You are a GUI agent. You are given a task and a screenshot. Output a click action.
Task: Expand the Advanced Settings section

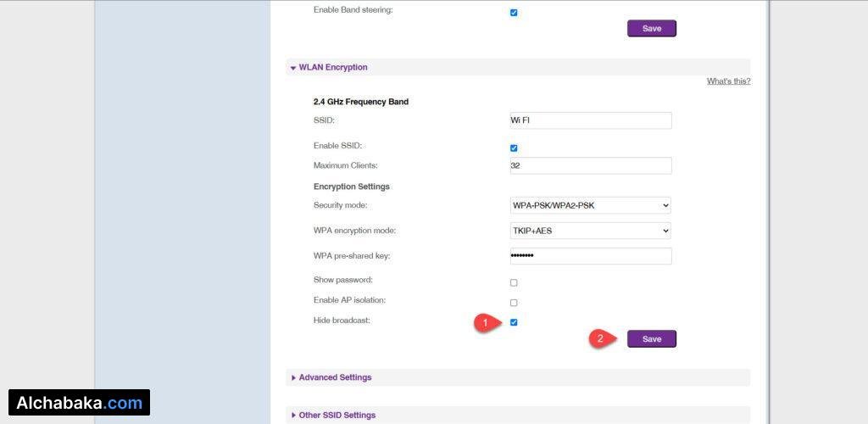coord(335,377)
